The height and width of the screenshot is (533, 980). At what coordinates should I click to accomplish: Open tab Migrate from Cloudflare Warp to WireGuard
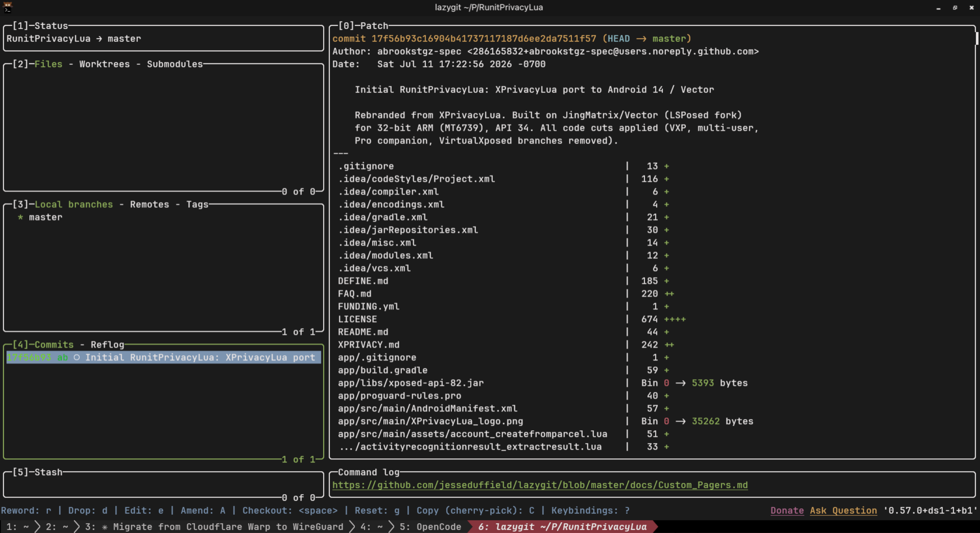pyautogui.click(x=214, y=527)
